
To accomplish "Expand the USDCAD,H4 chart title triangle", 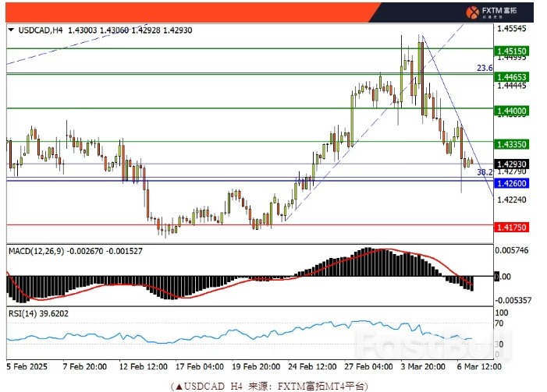I will pyautogui.click(x=11, y=30).
